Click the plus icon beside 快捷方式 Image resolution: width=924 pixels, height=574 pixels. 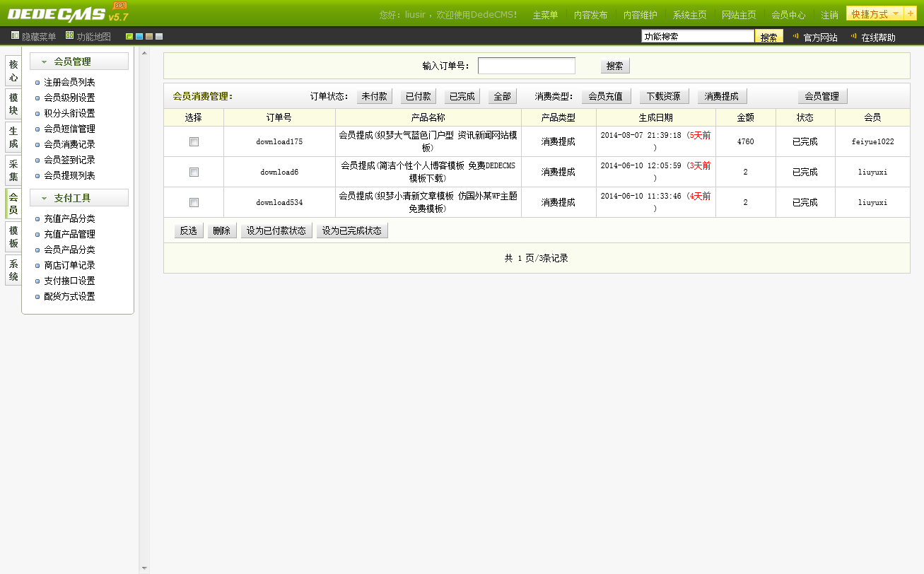[x=910, y=13]
